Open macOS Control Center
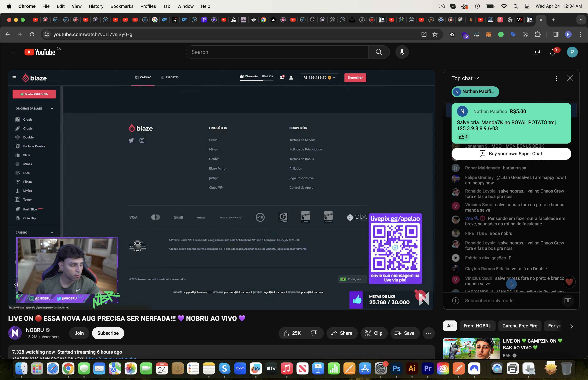The width and height of the screenshot is (588, 380). [527, 6]
